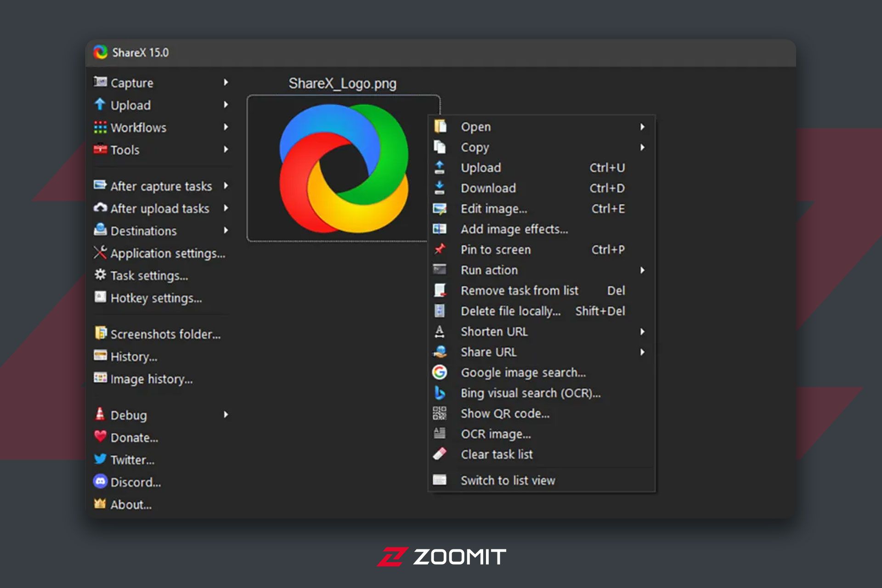
Task: Choose OCR image... menu entry
Action: point(541,434)
